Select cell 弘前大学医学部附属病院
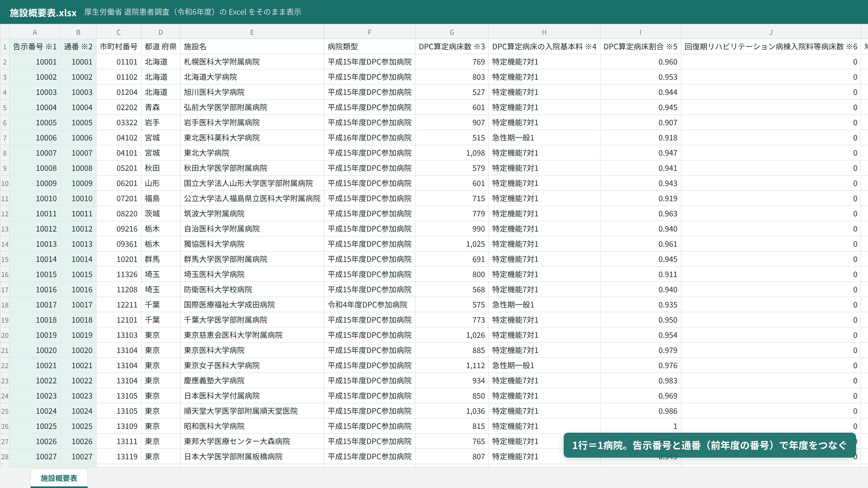The image size is (868, 488). tap(252, 107)
